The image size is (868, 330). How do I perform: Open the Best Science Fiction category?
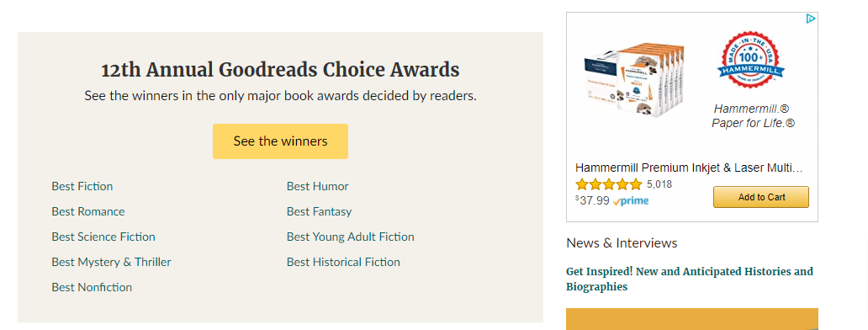[x=103, y=237]
